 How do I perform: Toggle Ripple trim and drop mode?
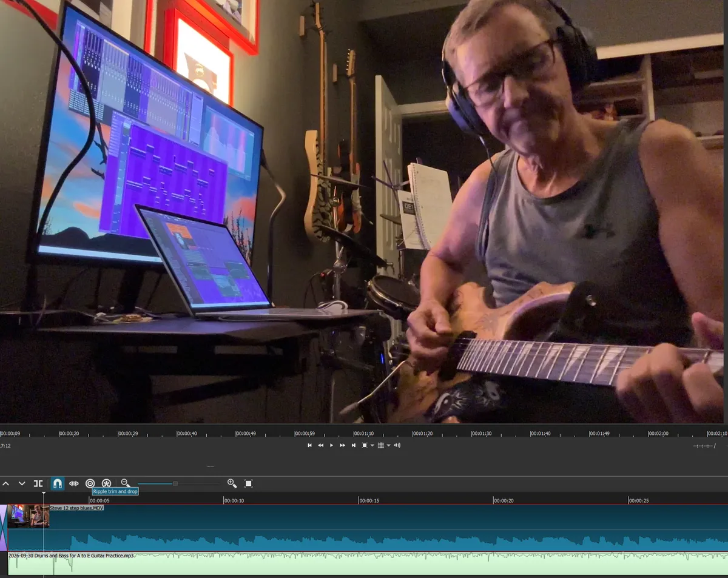pyautogui.click(x=90, y=483)
